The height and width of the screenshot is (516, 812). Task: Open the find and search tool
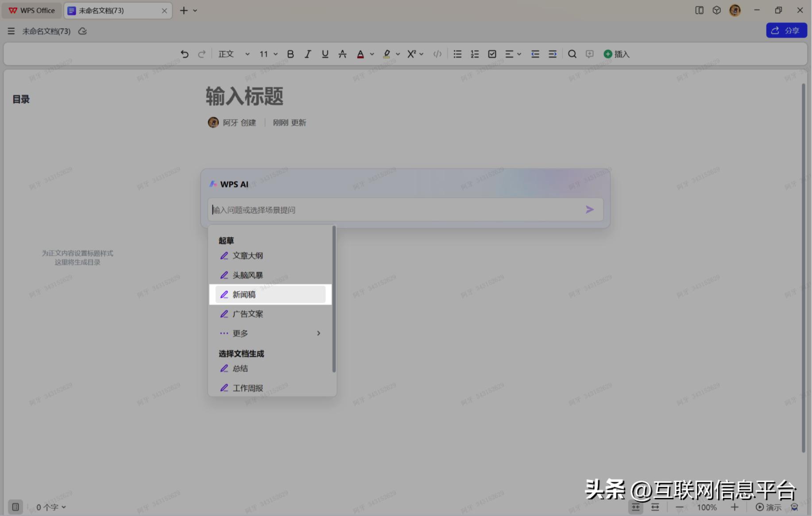pos(572,54)
